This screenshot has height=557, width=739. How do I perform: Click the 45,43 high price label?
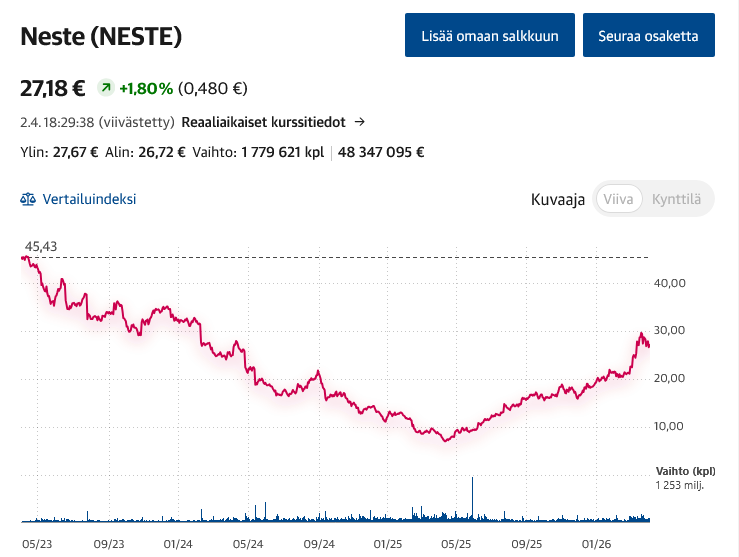pyautogui.click(x=40, y=246)
